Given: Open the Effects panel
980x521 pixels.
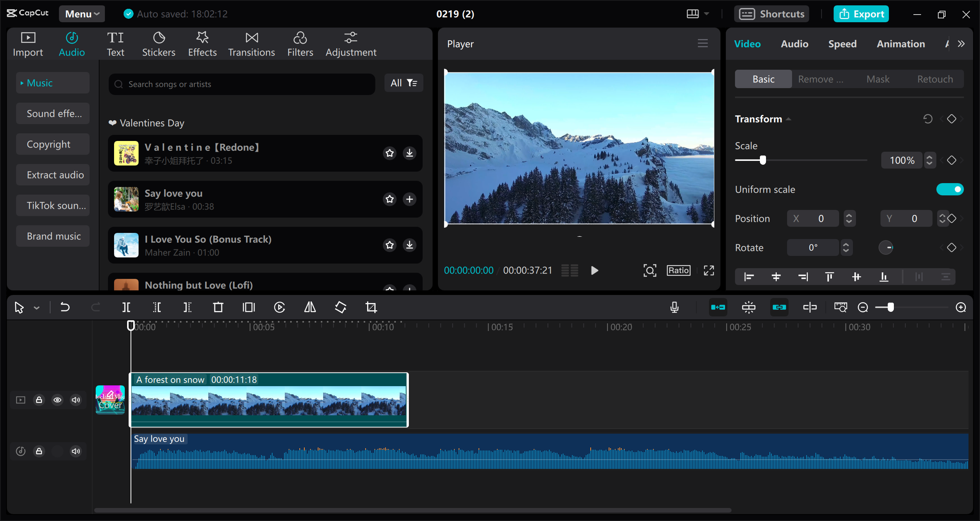Looking at the screenshot, I should point(202,43).
